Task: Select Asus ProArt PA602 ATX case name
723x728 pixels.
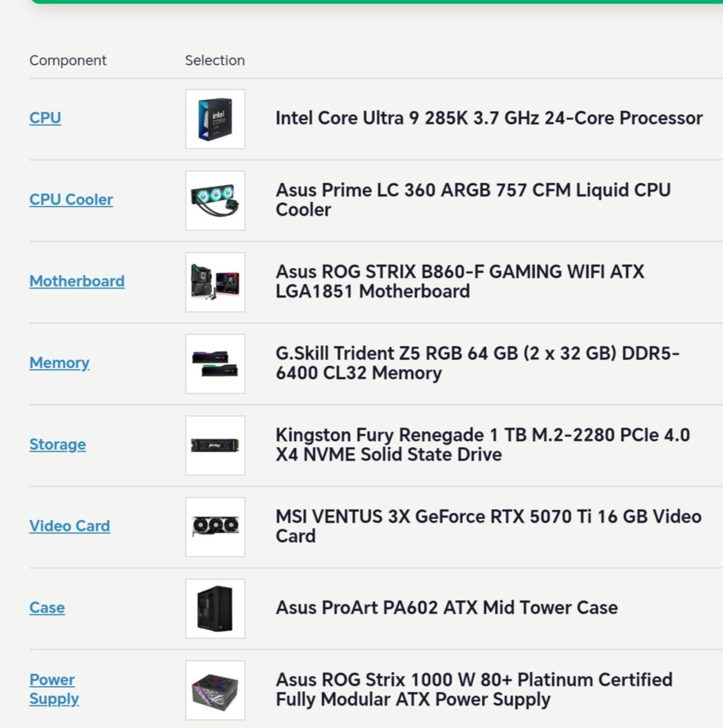Action: [447, 607]
